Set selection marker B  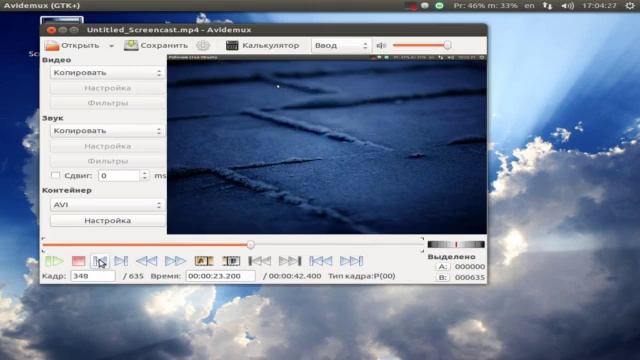pyautogui.click(x=231, y=261)
